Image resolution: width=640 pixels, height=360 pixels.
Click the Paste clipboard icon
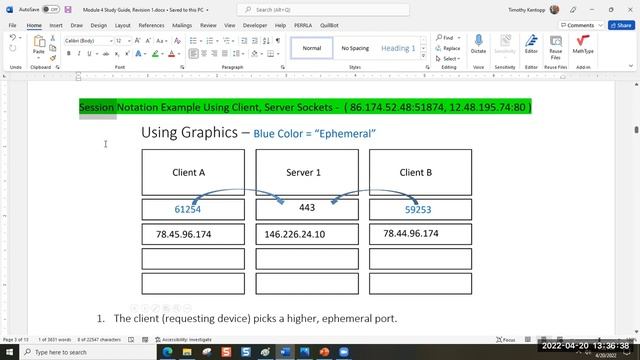(39, 42)
